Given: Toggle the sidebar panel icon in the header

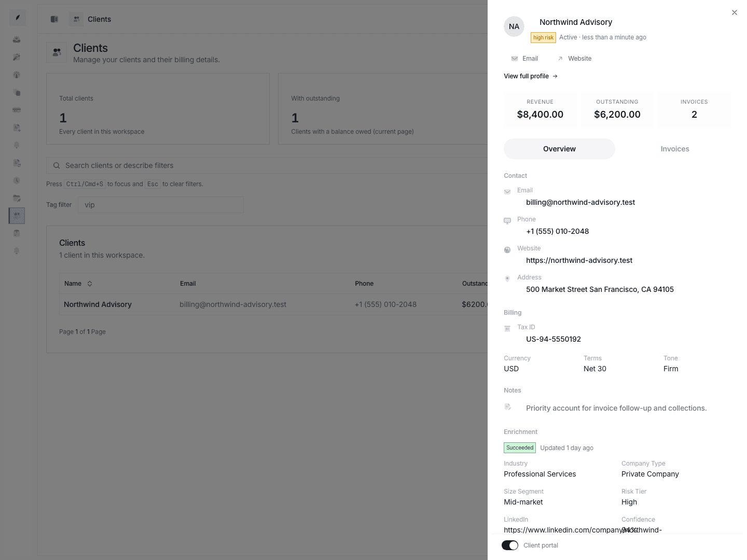Looking at the screenshot, I should [54, 19].
